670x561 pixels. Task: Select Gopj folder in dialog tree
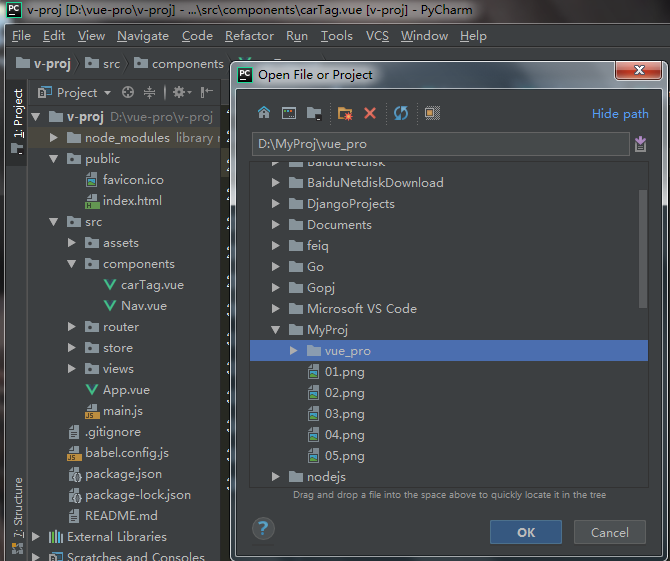(x=320, y=288)
